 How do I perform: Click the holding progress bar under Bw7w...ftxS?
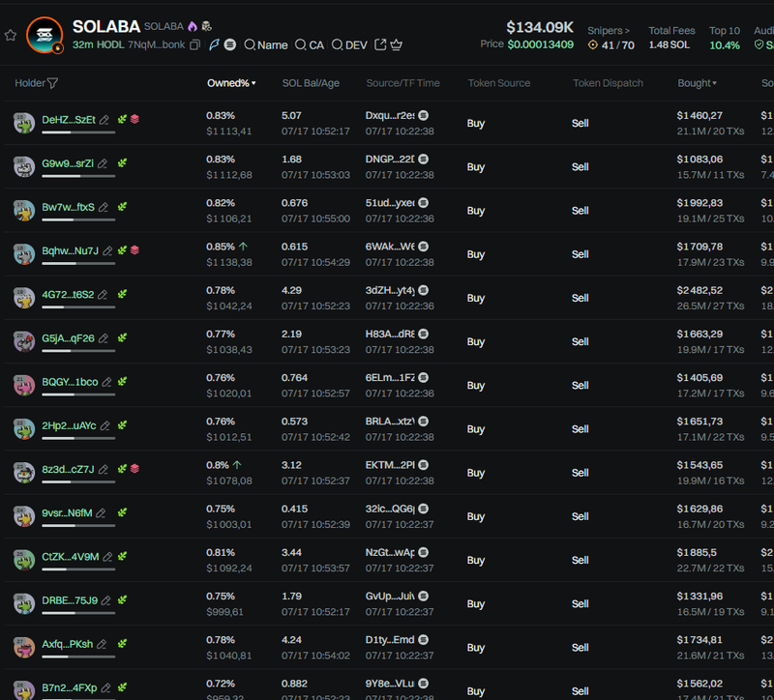click(78, 219)
